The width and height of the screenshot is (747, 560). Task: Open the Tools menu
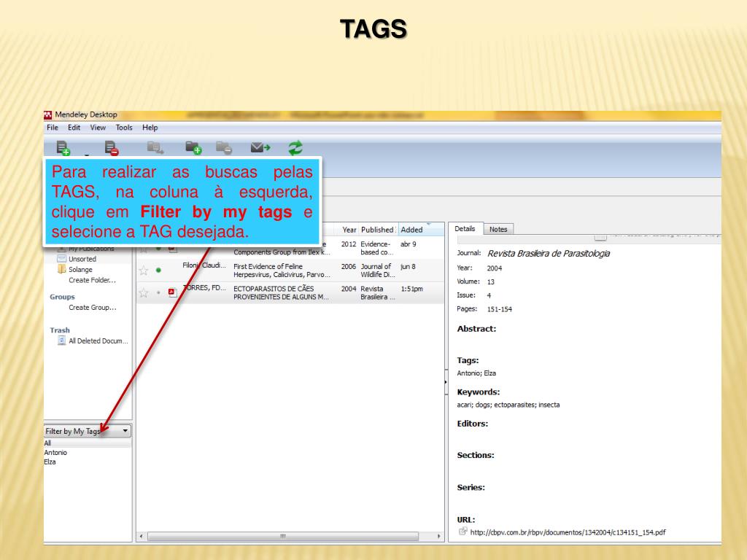[124, 128]
